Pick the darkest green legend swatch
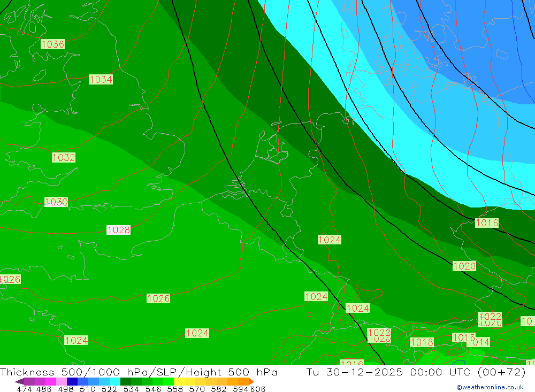Screen dimensions: 535x392 tap(126, 381)
